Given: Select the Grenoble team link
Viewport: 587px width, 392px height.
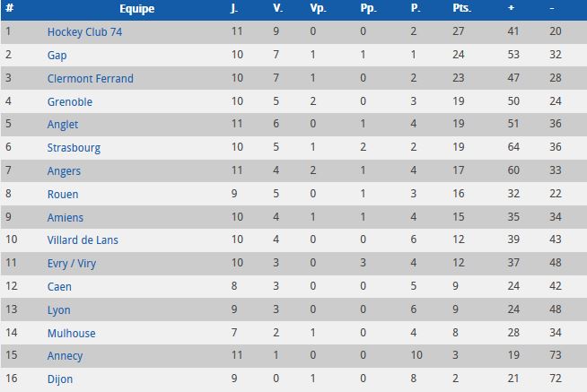Looking at the screenshot, I should point(70,102).
